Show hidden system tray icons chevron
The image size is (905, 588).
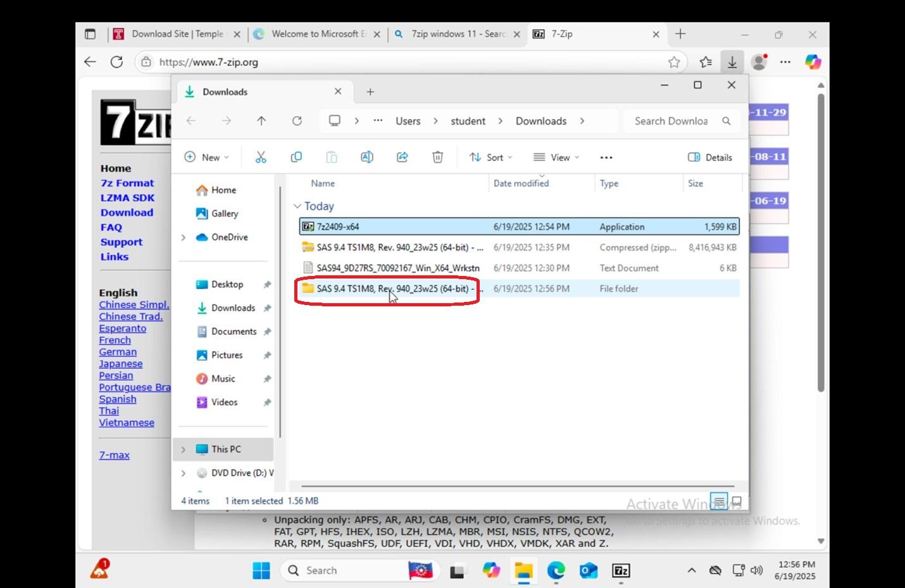(692, 570)
